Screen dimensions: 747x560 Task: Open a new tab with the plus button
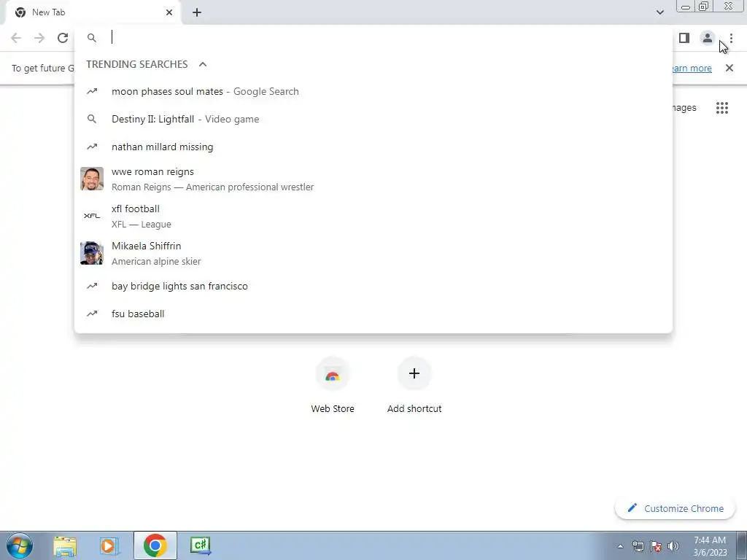click(197, 12)
